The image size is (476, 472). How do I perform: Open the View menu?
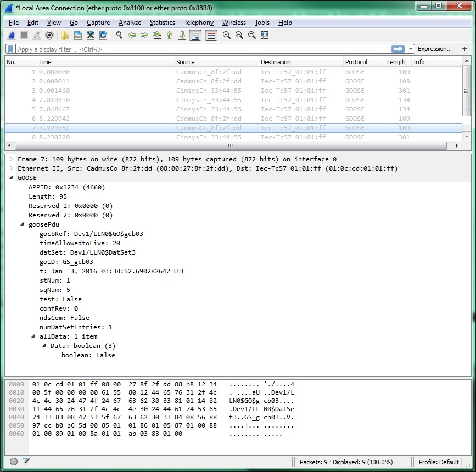tap(54, 23)
